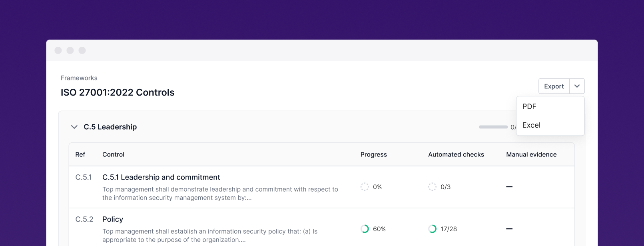This screenshot has height=246, width=644.
Task: Click the Control column header
Action: [x=113, y=154]
